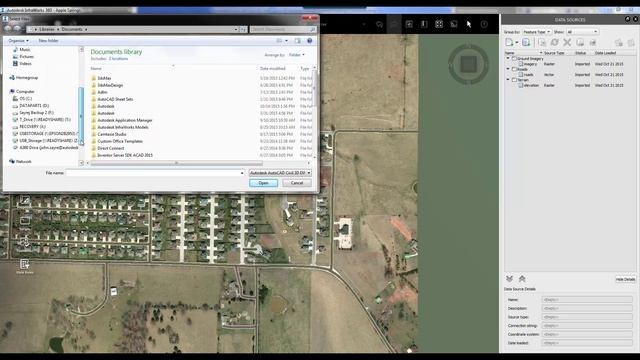Click the select arrow tool in InfraWorks toolbar
Image resolution: width=640 pixels, height=360 pixels.
click(469, 24)
